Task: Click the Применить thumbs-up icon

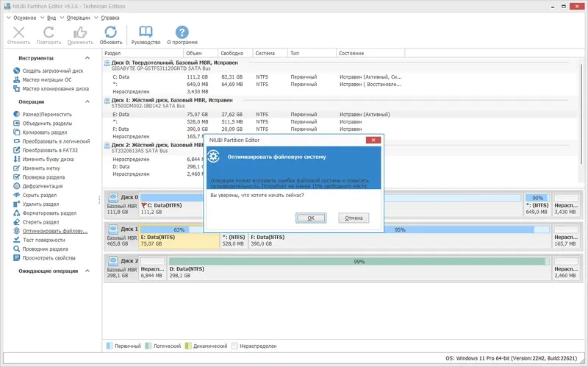Action: coord(80,32)
